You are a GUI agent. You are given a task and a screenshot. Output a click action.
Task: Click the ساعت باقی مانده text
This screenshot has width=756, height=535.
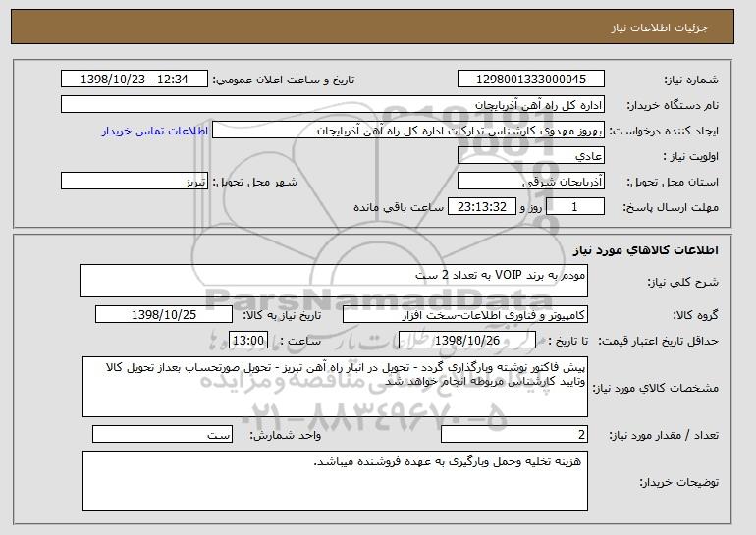[x=399, y=207]
